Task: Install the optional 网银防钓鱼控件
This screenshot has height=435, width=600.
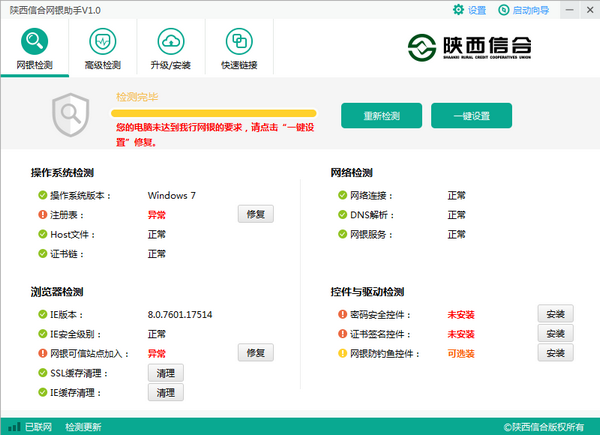Action: (x=556, y=353)
